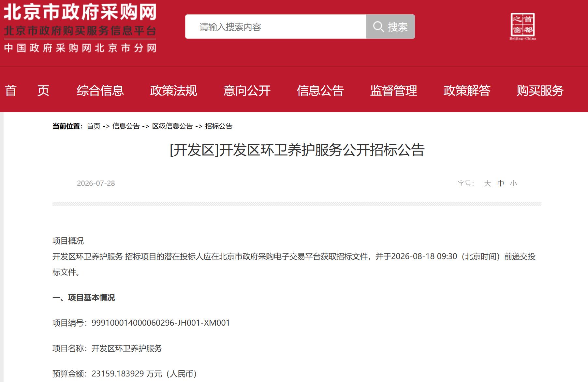
Task: Set font size to 大
Action: 488,184
